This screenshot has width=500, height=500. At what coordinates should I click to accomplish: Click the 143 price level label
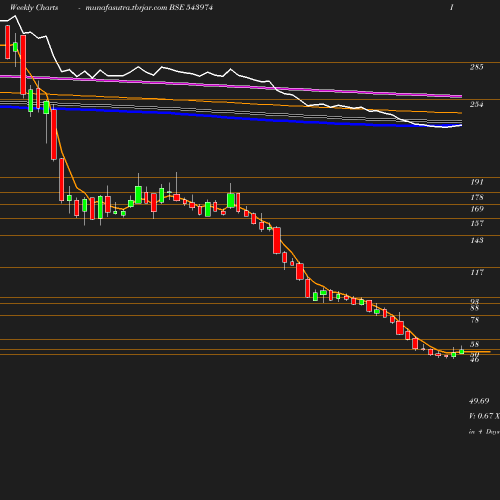tap(477, 240)
